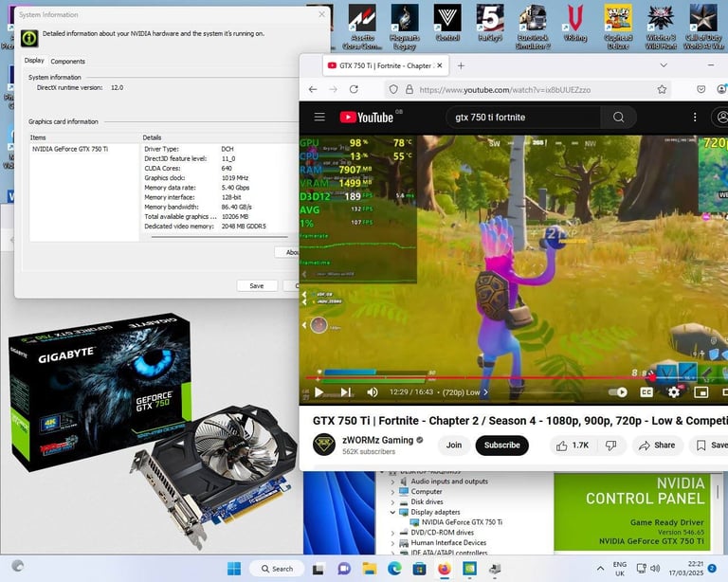Skip to the next video
728x582 pixels.
pyautogui.click(x=346, y=392)
